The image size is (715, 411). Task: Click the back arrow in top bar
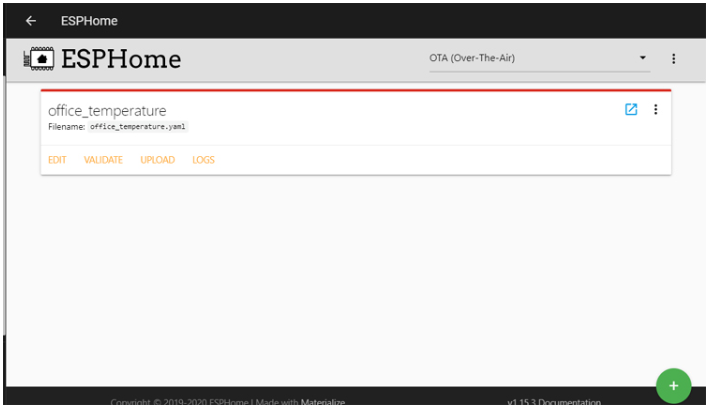click(x=31, y=21)
